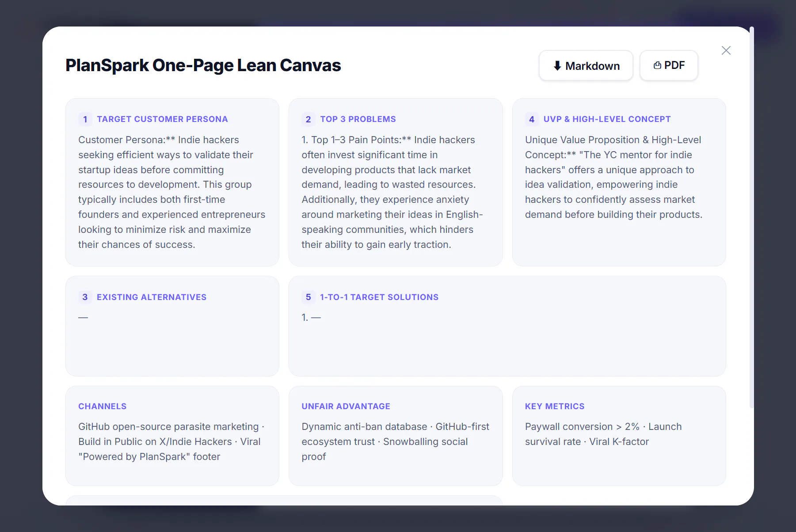Click the Paywall conversion > 2% text
Viewport: 796px width, 532px height.
pos(603,434)
